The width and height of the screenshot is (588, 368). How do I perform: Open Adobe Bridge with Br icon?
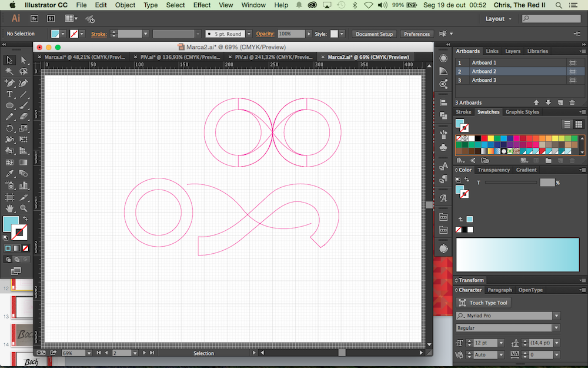coord(35,19)
